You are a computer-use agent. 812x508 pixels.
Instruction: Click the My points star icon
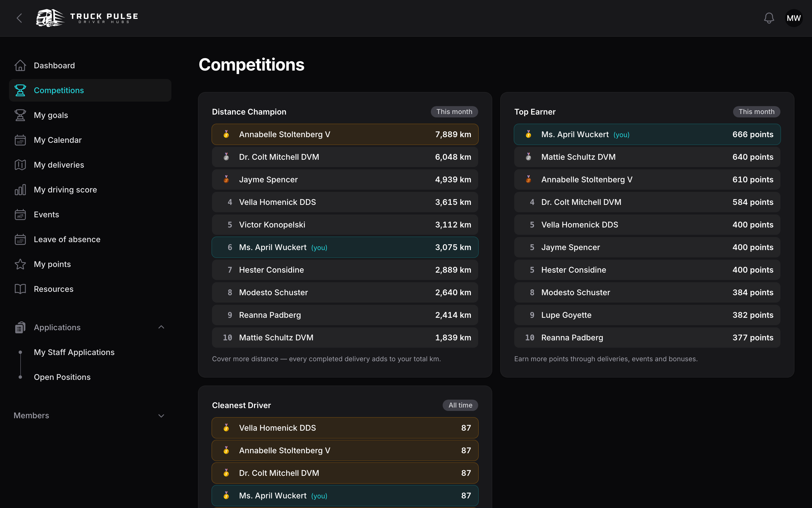click(20, 264)
